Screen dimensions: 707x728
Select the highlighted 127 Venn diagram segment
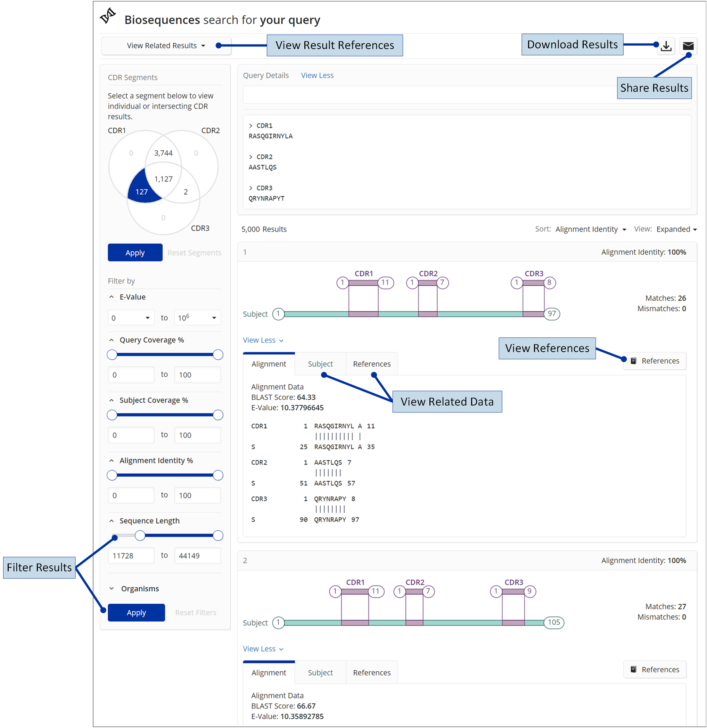[141, 191]
